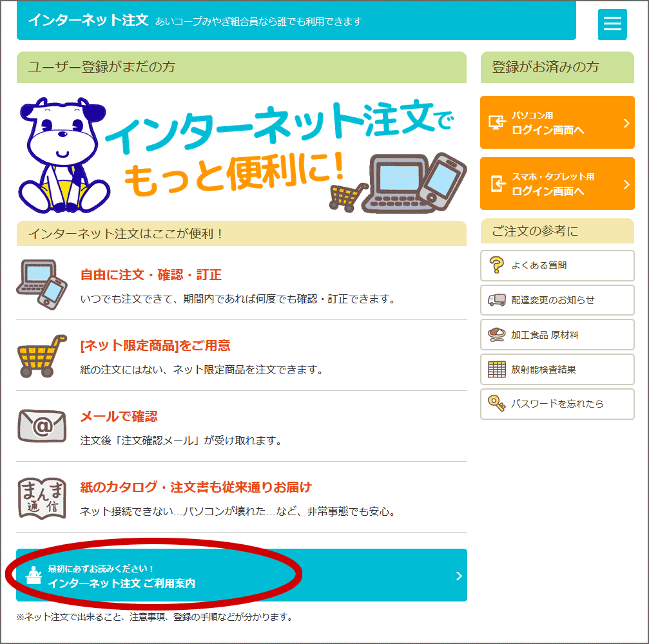Click the shopping cart icon beside ネット限定商品

(x=42, y=355)
